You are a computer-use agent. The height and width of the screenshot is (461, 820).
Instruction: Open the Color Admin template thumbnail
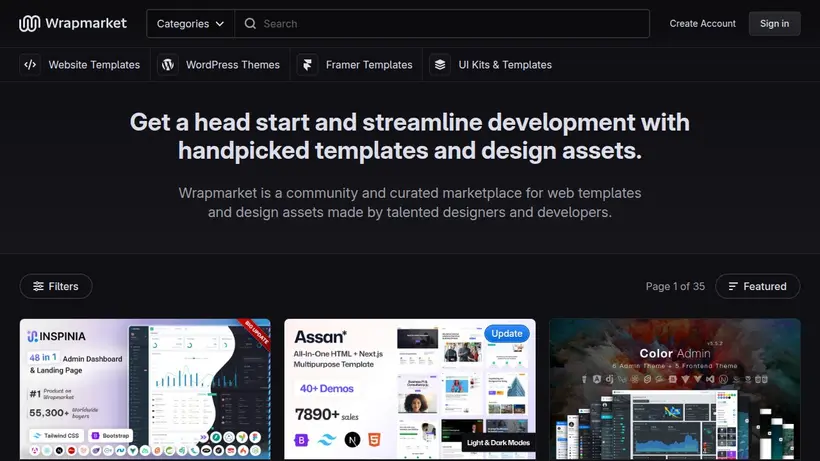(675, 389)
